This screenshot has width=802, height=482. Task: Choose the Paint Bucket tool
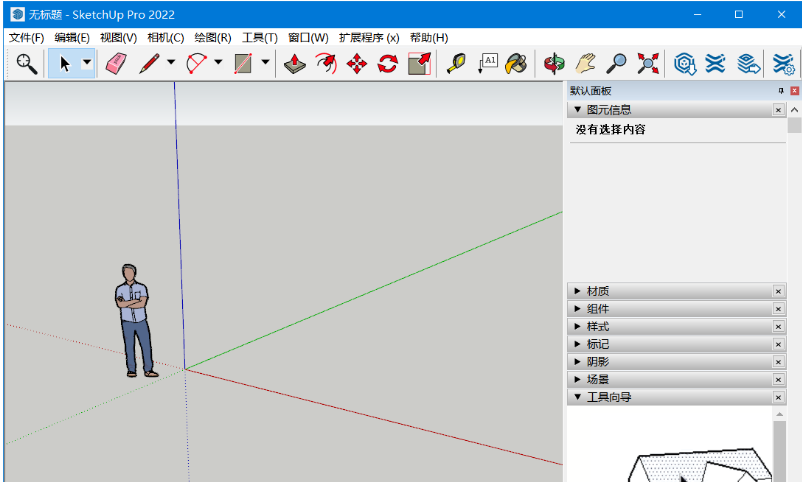(515, 64)
